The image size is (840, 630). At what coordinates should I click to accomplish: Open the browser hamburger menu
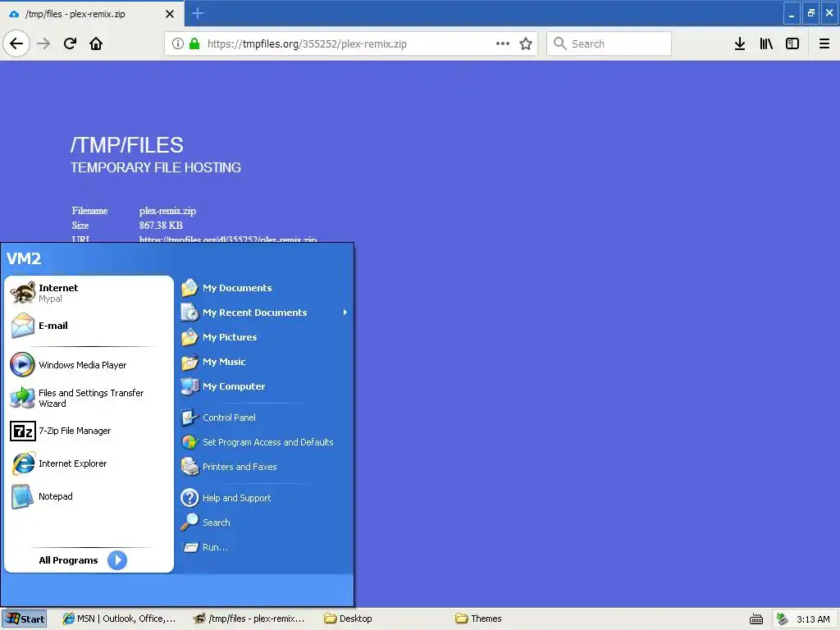click(824, 43)
